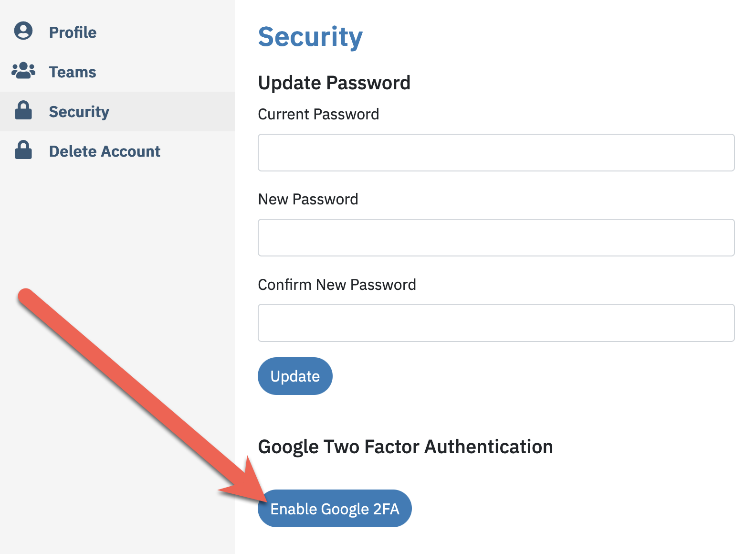756x554 pixels.
Task: Navigate to the Teams section
Action: pyautogui.click(x=72, y=72)
